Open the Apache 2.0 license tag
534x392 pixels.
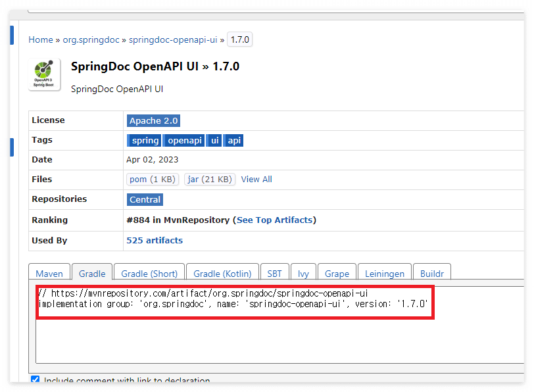(x=154, y=120)
